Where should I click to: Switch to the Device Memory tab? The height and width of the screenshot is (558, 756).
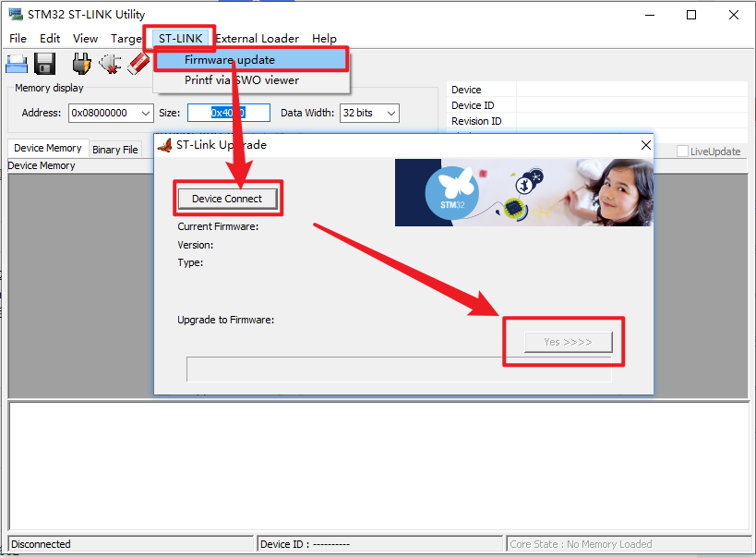click(x=48, y=148)
